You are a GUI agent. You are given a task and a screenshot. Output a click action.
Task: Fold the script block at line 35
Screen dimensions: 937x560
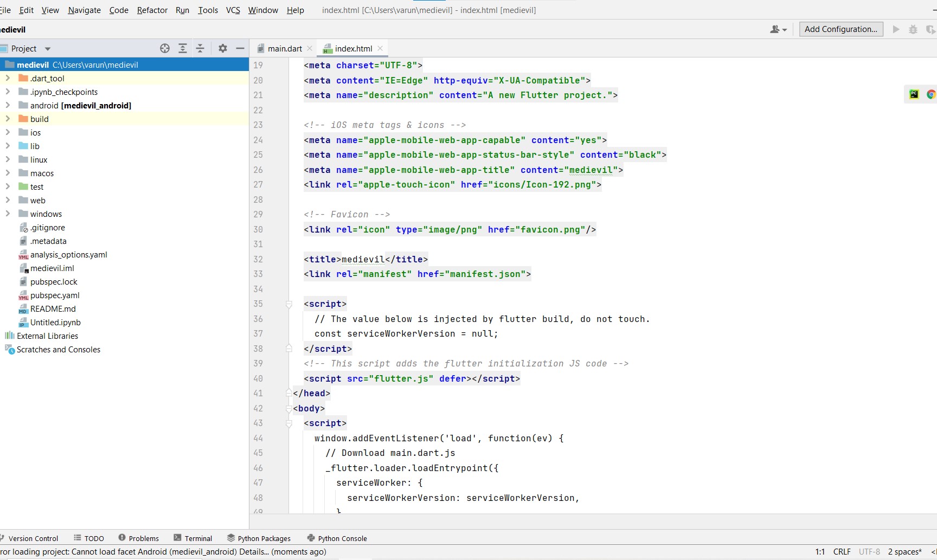pyautogui.click(x=289, y=304)
